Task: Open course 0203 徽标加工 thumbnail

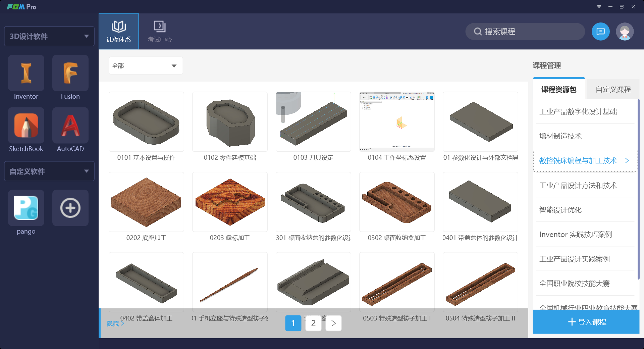Action: [x=230, y=202]
